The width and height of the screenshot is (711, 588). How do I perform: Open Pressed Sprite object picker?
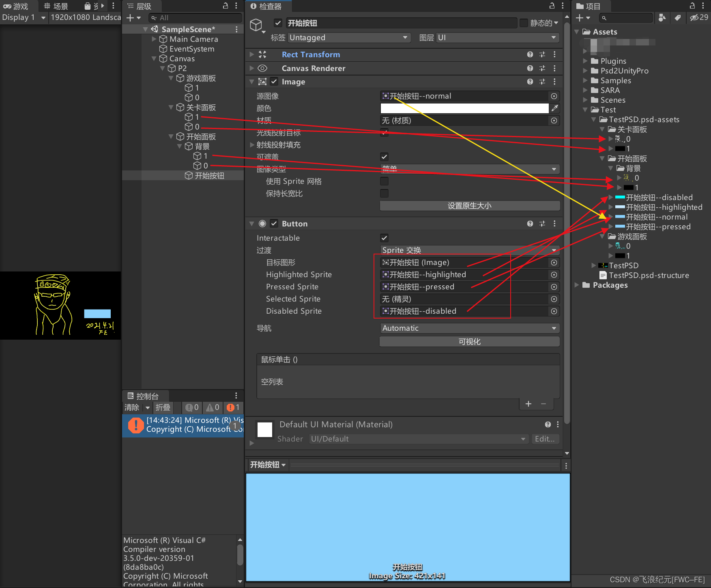point(554,287)
